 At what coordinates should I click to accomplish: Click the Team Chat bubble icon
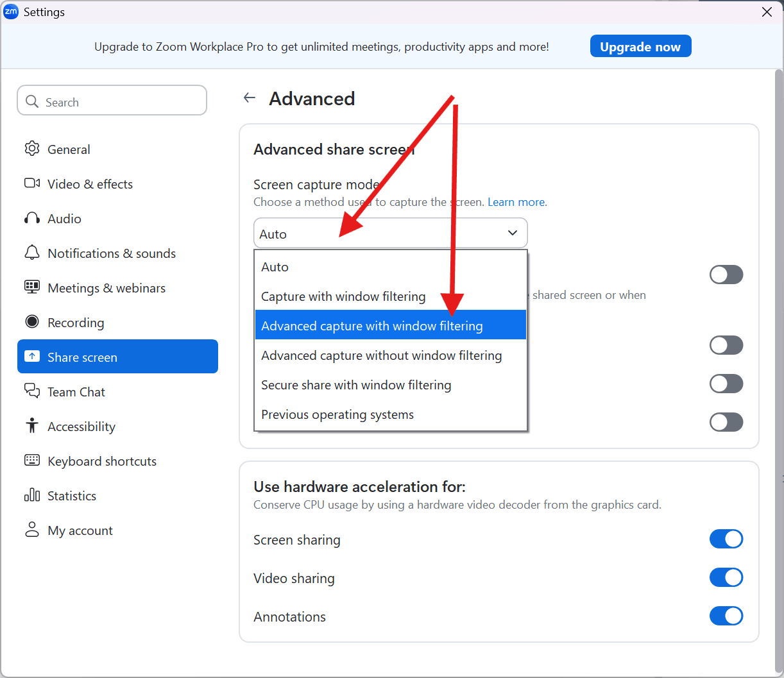tap(32, 391)
